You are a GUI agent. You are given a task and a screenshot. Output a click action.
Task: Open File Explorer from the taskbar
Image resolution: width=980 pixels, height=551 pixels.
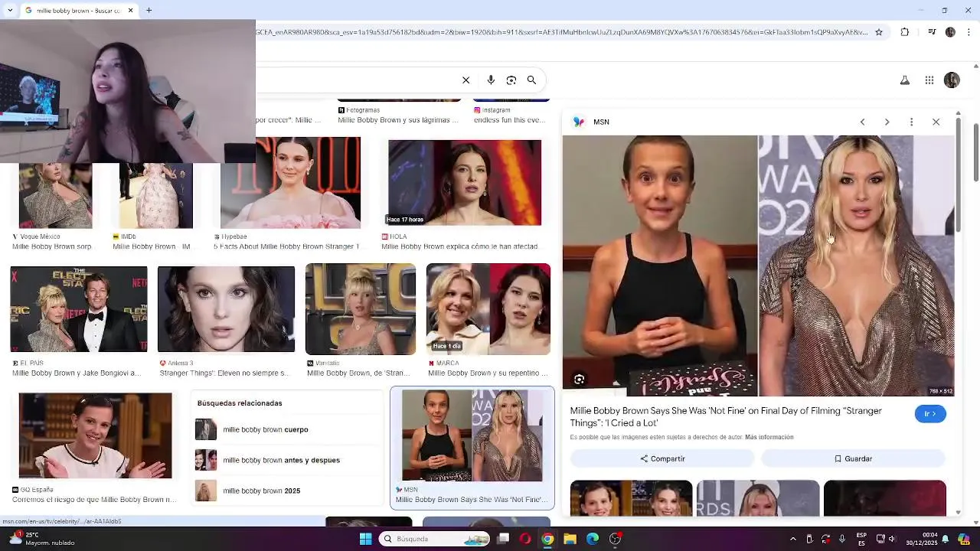coord(570,539)
